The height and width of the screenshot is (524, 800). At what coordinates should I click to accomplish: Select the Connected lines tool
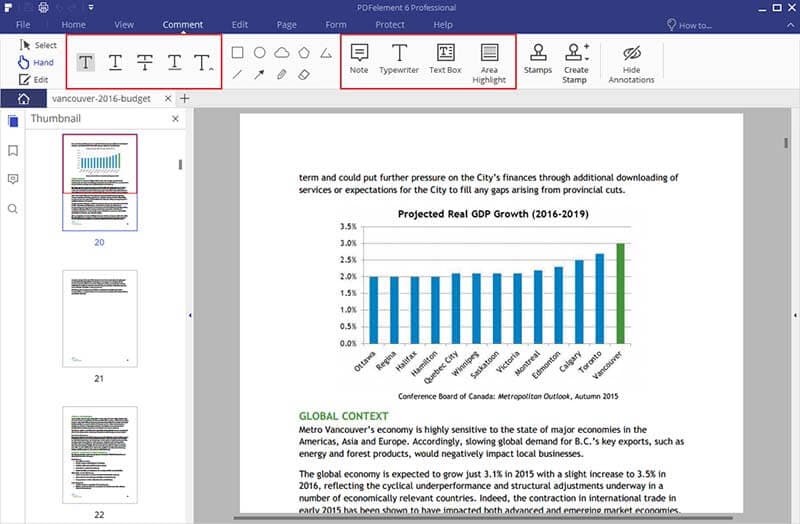point(326,53)
